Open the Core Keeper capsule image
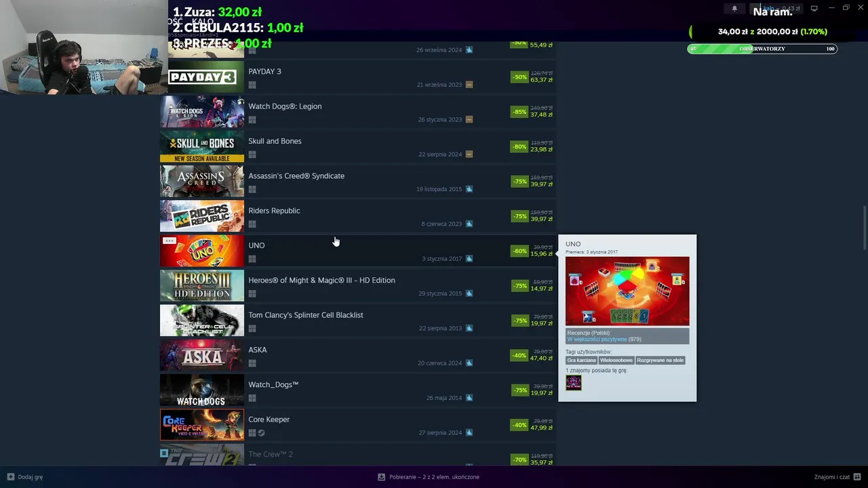 point(202,425)
